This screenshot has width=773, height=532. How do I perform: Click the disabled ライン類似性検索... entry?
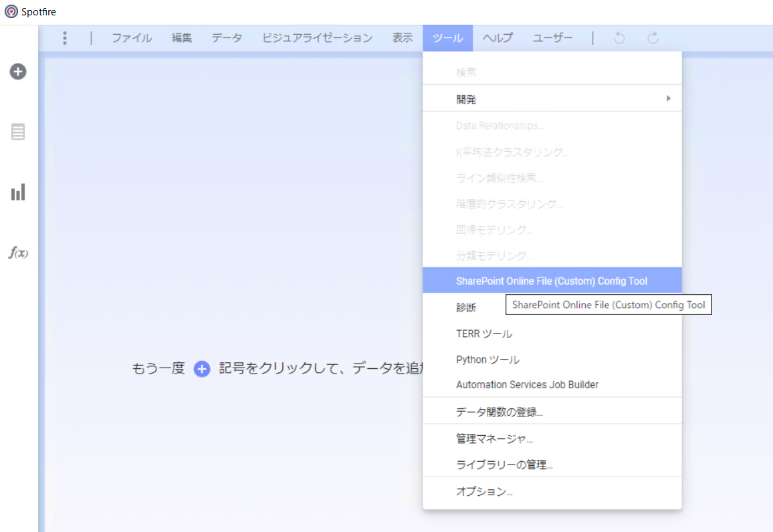point(552,178)
